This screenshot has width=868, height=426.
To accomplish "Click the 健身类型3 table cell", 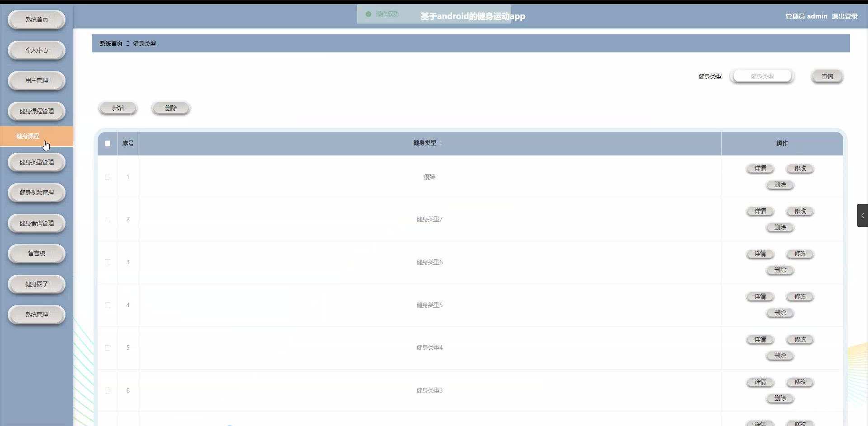I will (x=429, y=391).
